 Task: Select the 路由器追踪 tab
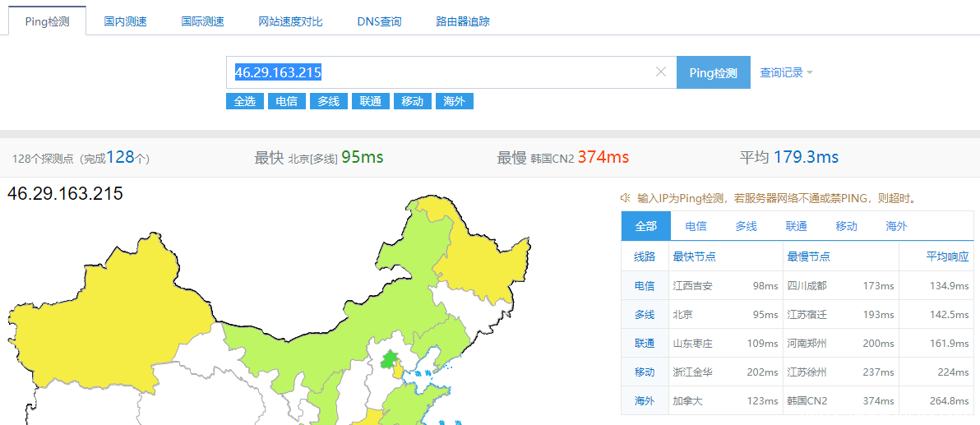click(x=462, y=21)
